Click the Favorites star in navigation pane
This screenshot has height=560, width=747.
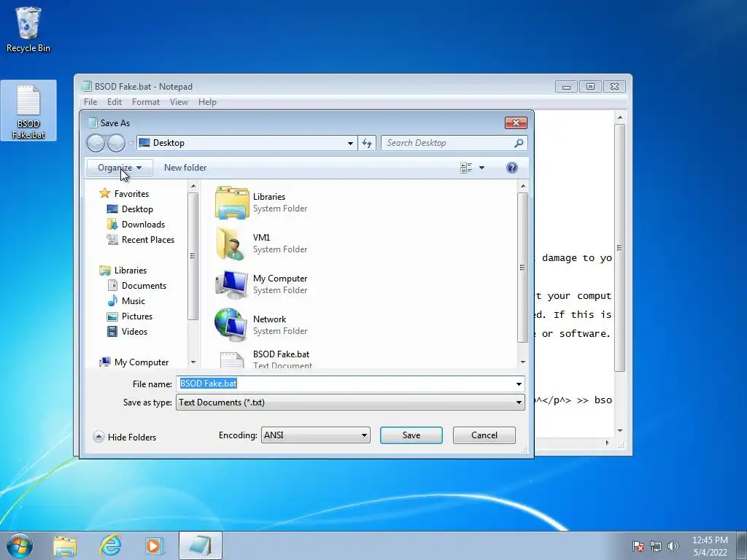click(105, 193)
